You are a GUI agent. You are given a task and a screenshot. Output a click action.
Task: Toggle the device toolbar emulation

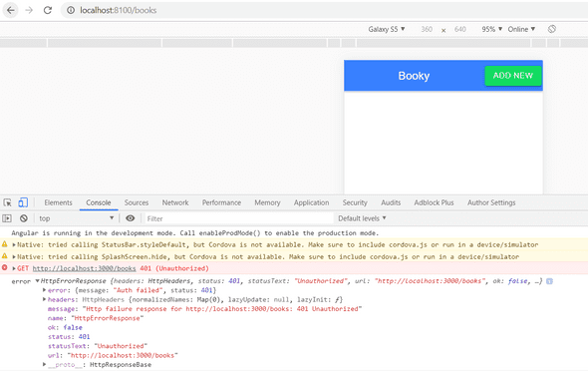click(23, 202)
